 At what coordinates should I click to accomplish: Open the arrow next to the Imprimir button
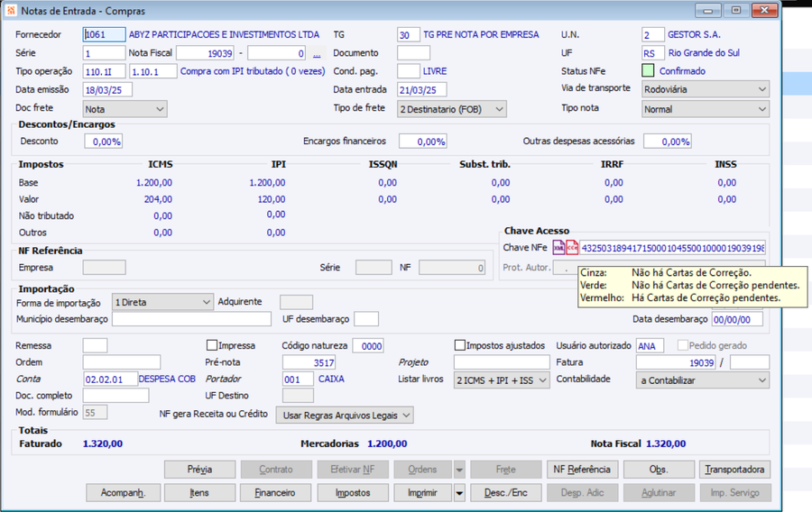459,493
